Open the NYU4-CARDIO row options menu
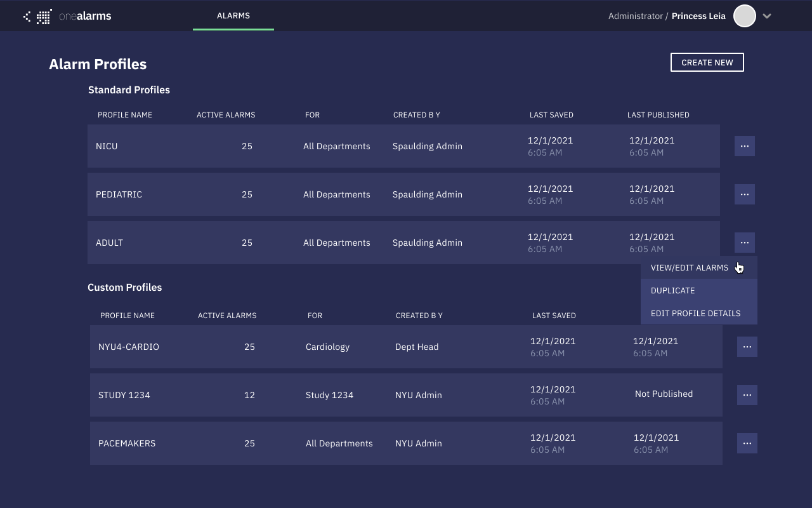Screen dimensions: 812x508 point(747,347)
